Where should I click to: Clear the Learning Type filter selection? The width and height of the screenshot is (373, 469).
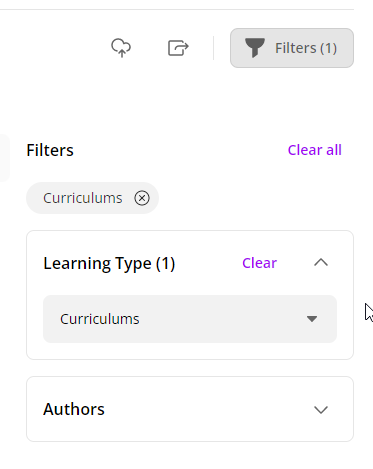[259, 263]
